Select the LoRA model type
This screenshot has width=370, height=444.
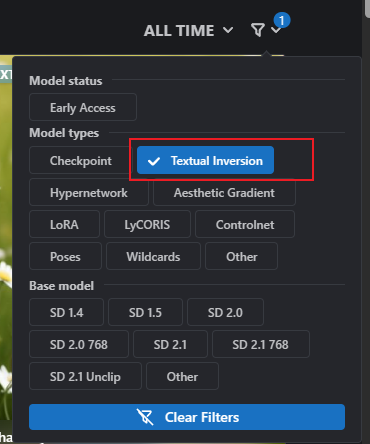64,224
